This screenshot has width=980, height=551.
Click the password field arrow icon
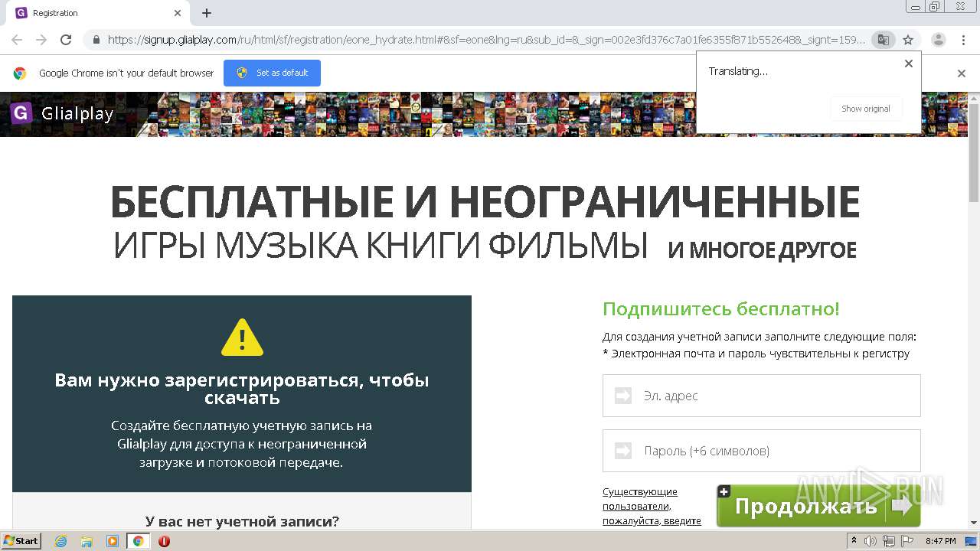pos(623,451)
